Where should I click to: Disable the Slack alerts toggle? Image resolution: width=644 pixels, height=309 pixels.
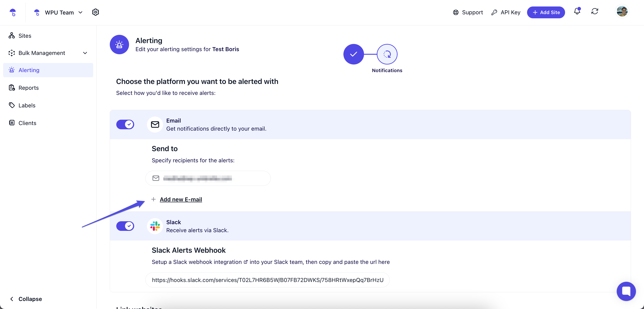tap(125, 226)
